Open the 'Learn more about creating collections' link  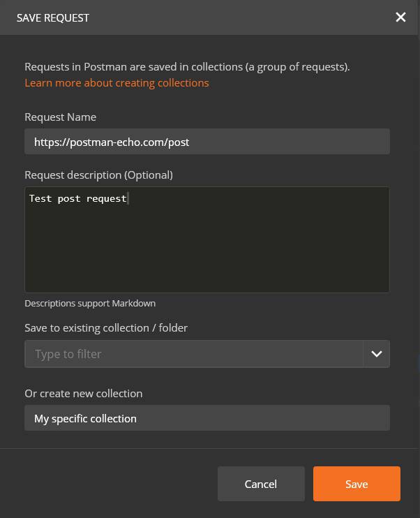click(x=117, y=82)
